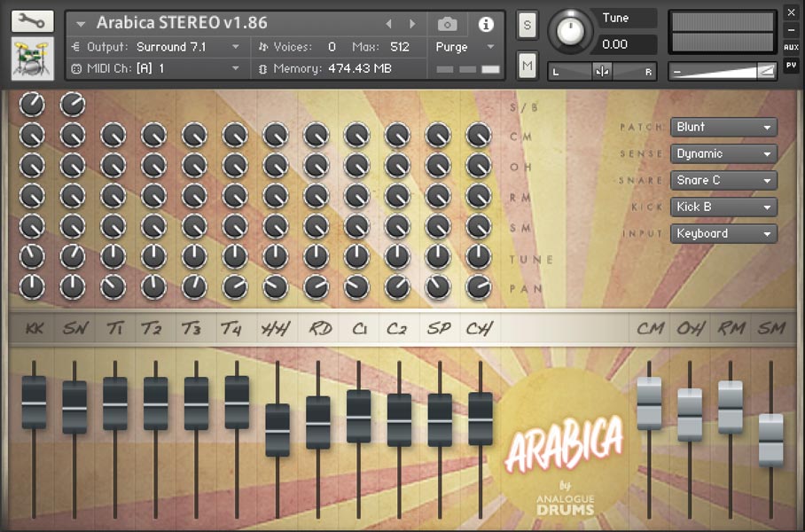Viewport: 805px width, 532px height.
Task: Open the Input dropdown showing Keyboard
Action: 723,234
